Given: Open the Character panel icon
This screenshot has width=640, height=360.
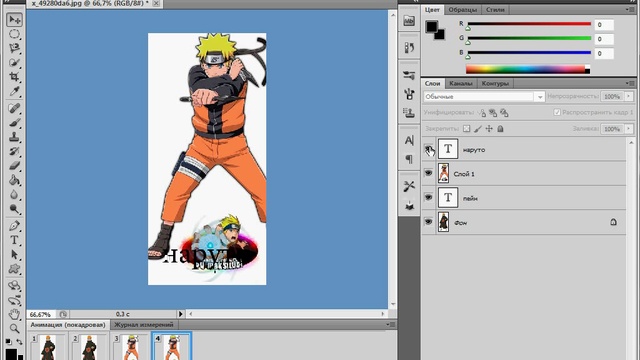Looking at the screenshot, I should [409, 140].
